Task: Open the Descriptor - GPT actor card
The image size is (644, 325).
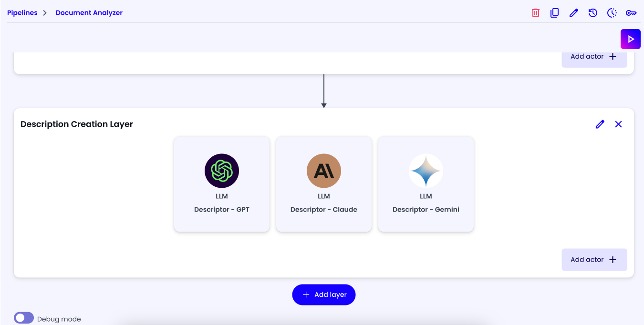Action: [x=222, y=184]
